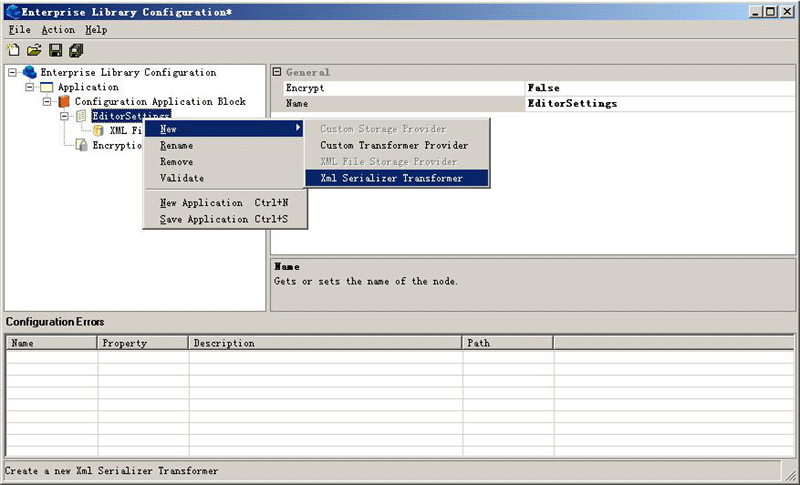Collapse the EditorSettings tree node

coord(64,117)
